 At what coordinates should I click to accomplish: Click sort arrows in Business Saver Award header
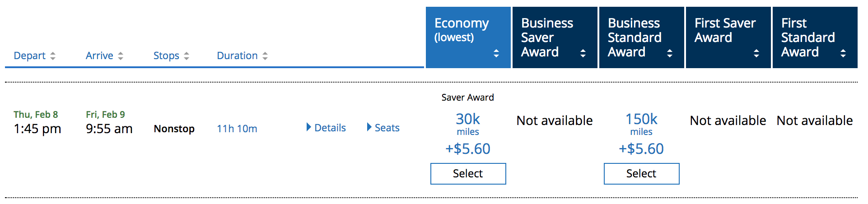(583, 53)
